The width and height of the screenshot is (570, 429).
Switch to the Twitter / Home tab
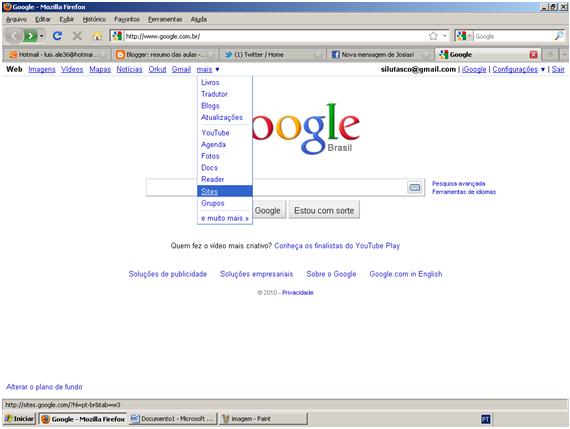(x=272, y=55)
